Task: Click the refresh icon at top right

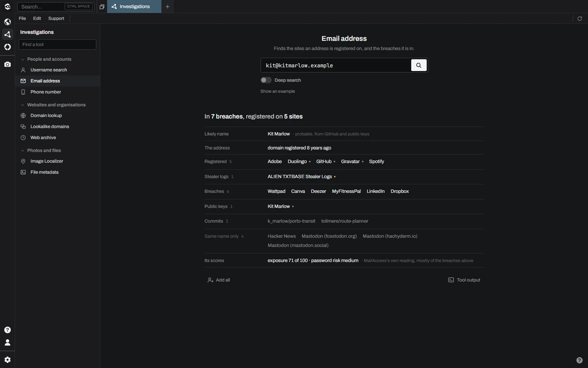Action: coord(580,18)
